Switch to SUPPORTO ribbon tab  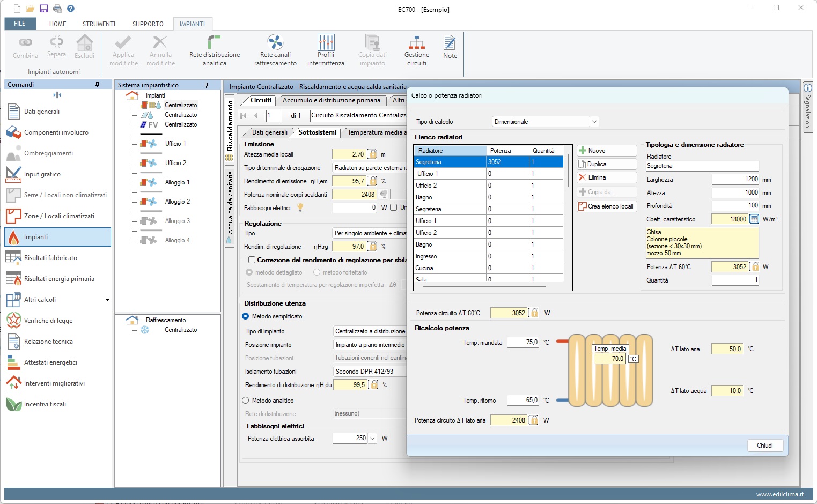pos(148,24)
